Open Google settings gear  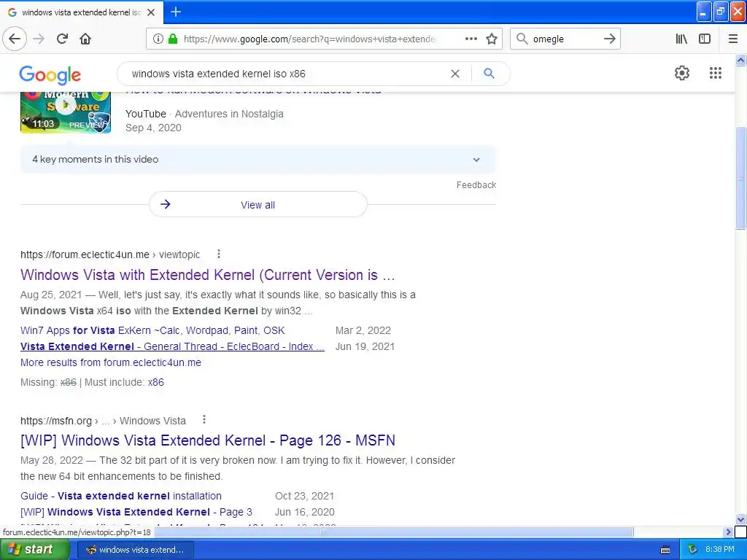[682, 73]
